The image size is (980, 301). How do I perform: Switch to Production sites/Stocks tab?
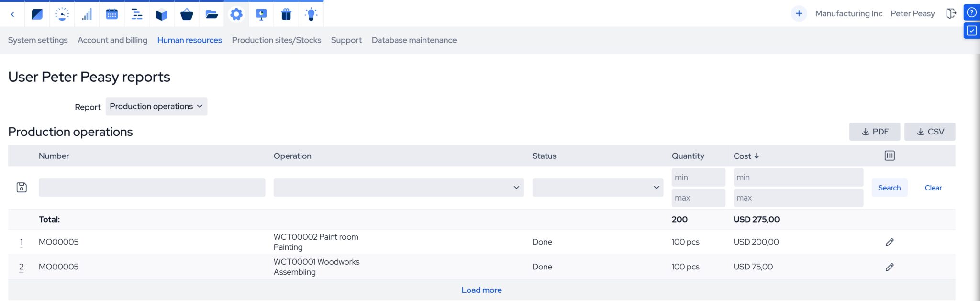coord(276,40)
